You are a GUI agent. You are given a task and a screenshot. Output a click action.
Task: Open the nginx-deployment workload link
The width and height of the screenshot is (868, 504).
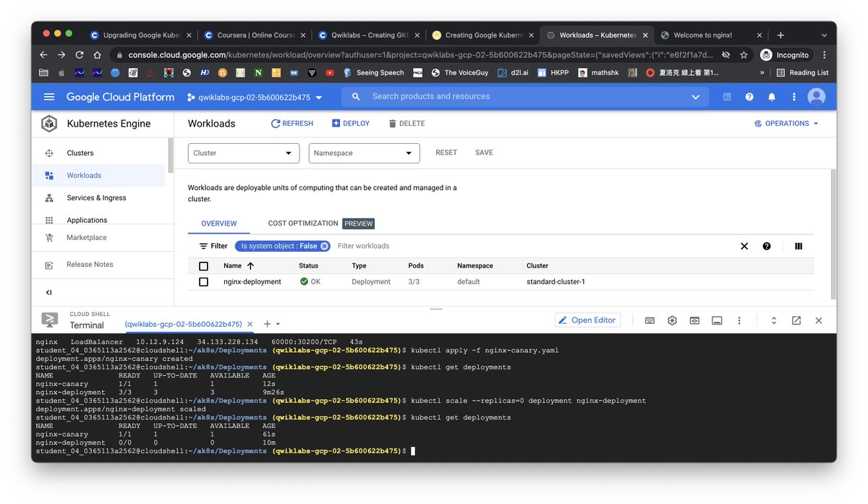pos(252,282)
